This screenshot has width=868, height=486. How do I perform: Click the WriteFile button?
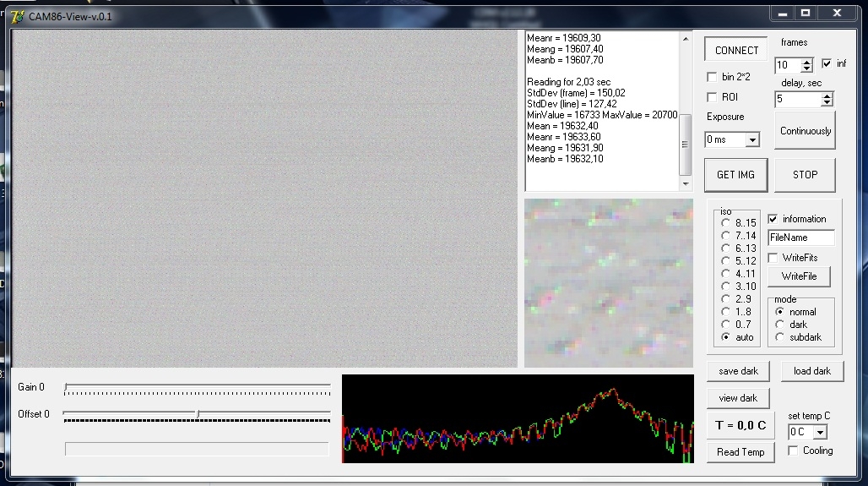tap(799, 276)
